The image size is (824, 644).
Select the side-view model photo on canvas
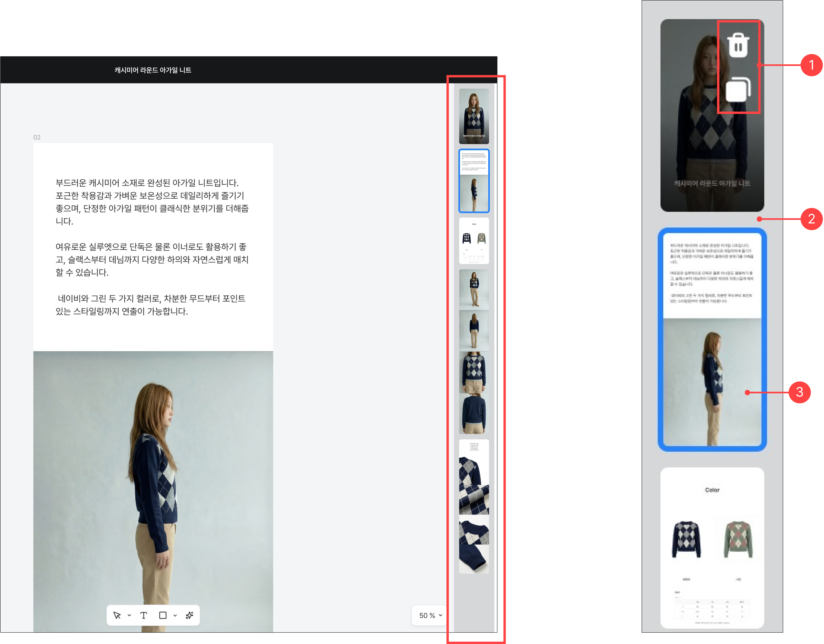click(153, 492)
